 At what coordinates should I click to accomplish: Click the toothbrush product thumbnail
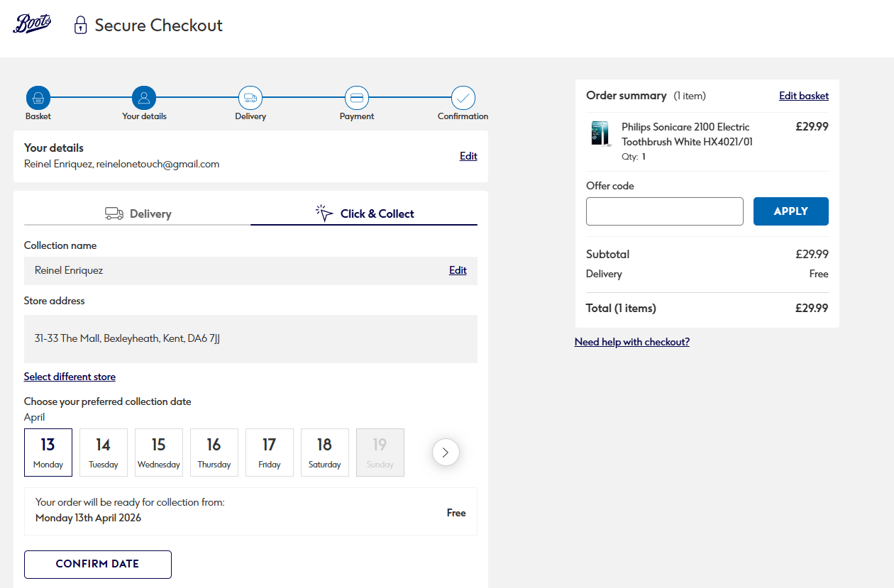(600, 134)
